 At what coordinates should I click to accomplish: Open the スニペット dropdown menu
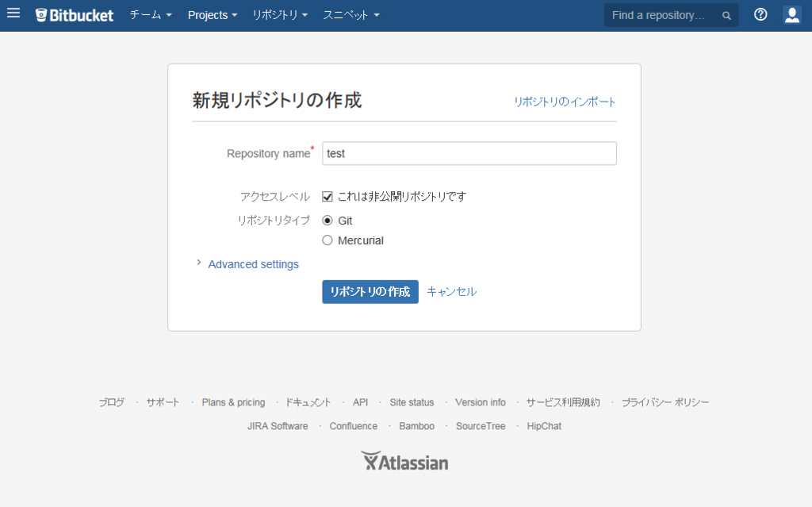coord(351,15)
